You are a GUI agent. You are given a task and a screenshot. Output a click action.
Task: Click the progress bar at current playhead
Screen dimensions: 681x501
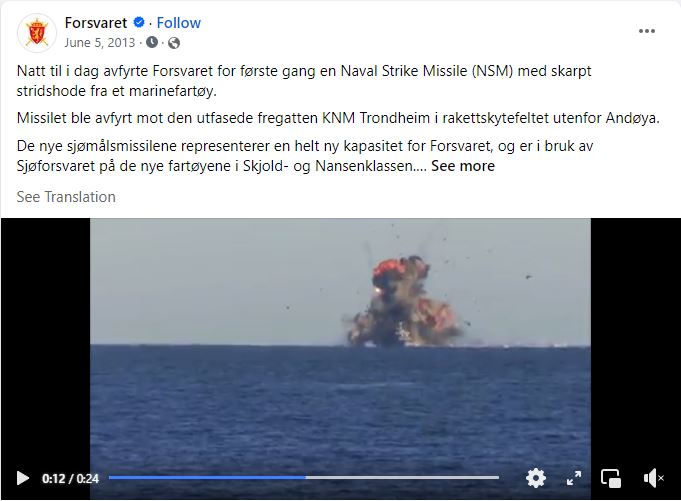click(305, 478)
